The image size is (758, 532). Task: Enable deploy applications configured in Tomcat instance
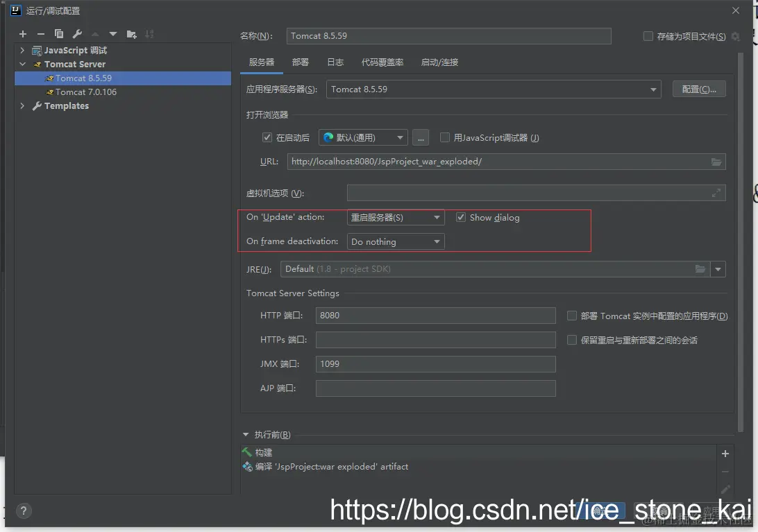coord(571,316)
